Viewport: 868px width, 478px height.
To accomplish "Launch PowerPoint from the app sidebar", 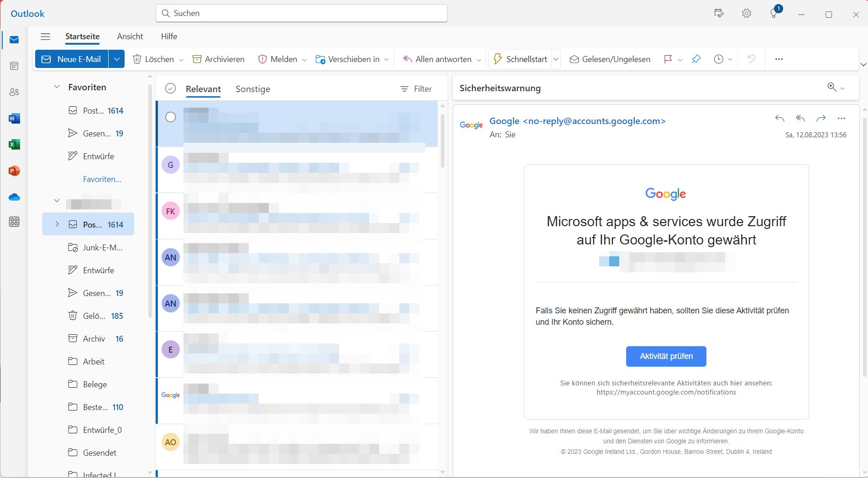I will [x=14, y=171].
